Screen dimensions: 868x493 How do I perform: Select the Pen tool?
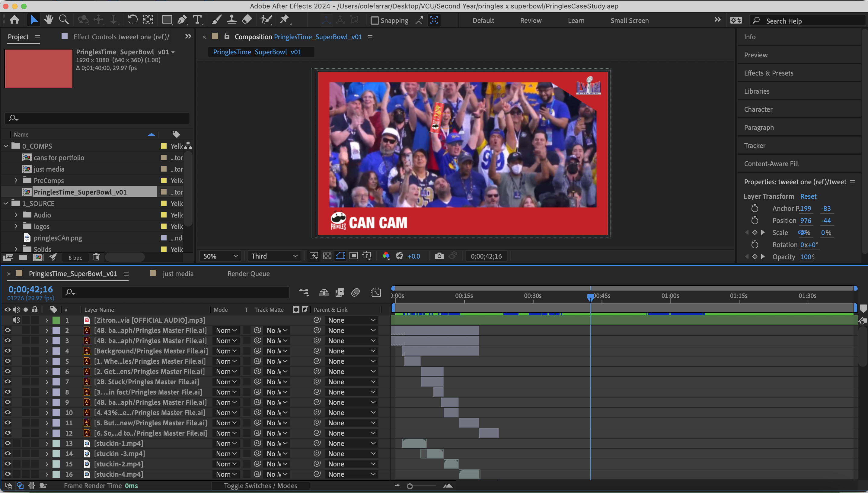click(182, 20)
